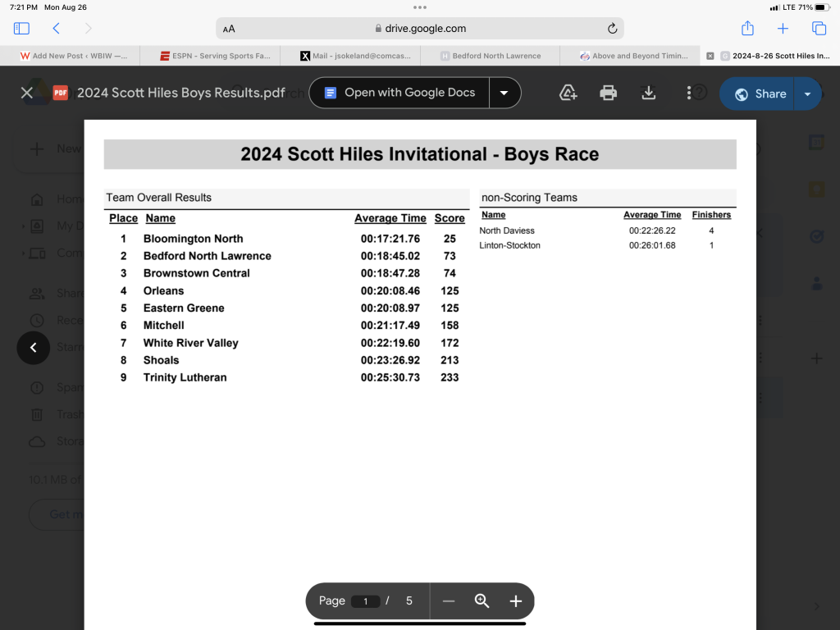Open a new Safari tab
This screenshot has width=840, height=630.
click(783, 29)
